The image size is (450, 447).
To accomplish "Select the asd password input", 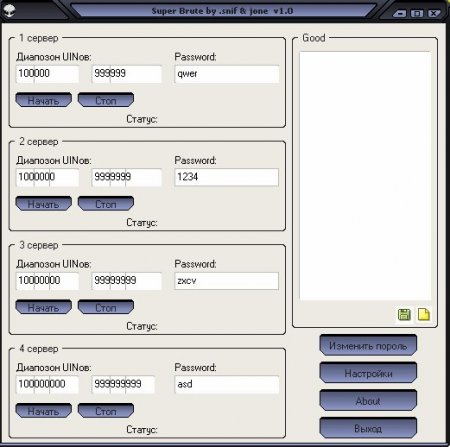I will click(226, 384).
